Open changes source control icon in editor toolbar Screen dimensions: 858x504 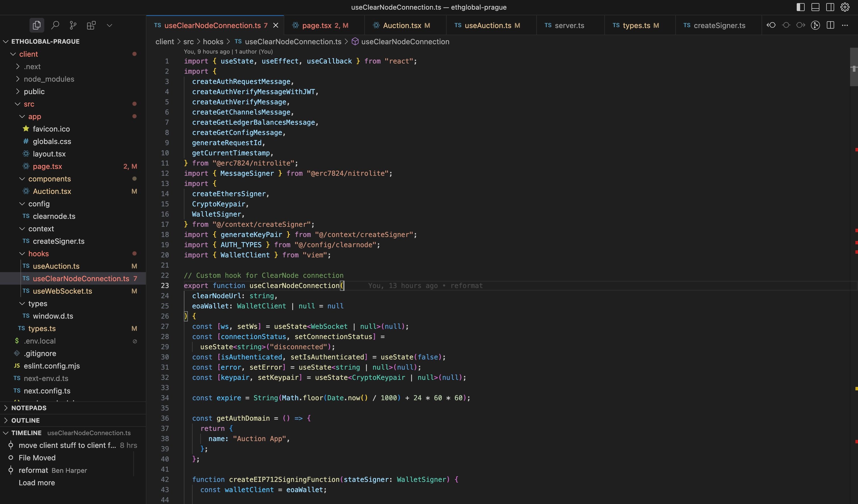tap(815, 25)
